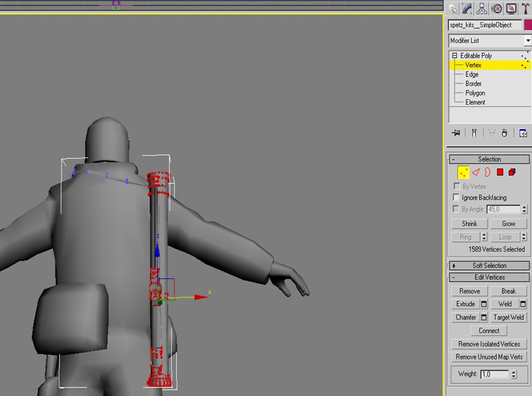Click Make Unique icon
This screenshot has width=532, height=396.
pyautogui.click(x=492, y=133)
